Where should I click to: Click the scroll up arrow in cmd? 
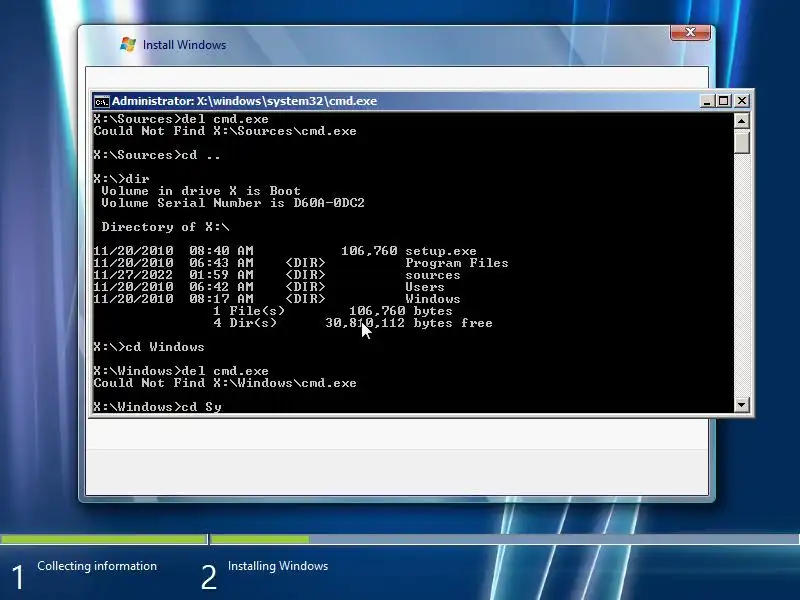pos(741,121)
